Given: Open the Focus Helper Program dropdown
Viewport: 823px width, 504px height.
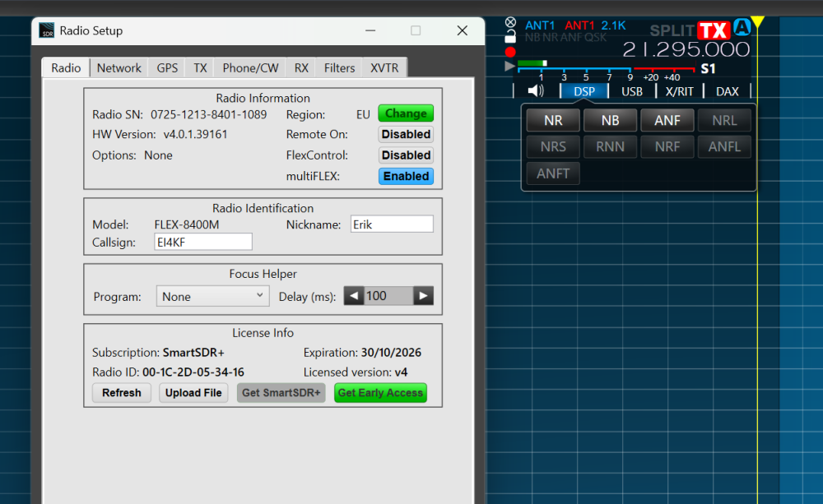Looking at the screenshot, I should point(212,296).
